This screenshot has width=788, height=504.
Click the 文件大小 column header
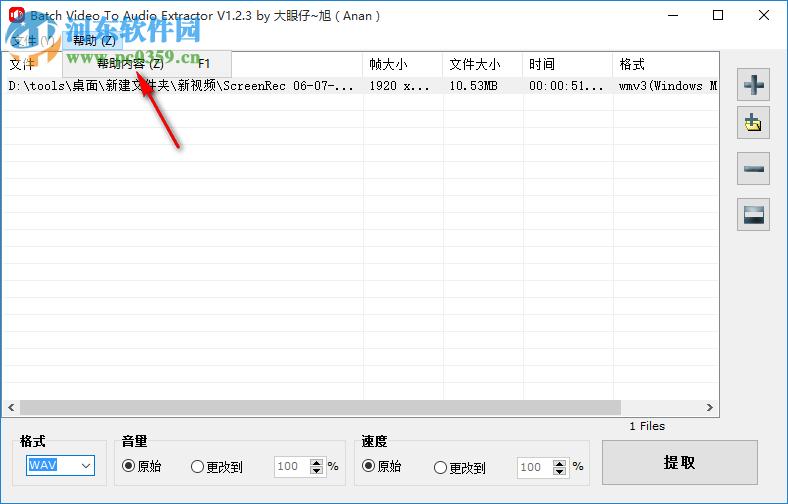click(x=482, y=64)
